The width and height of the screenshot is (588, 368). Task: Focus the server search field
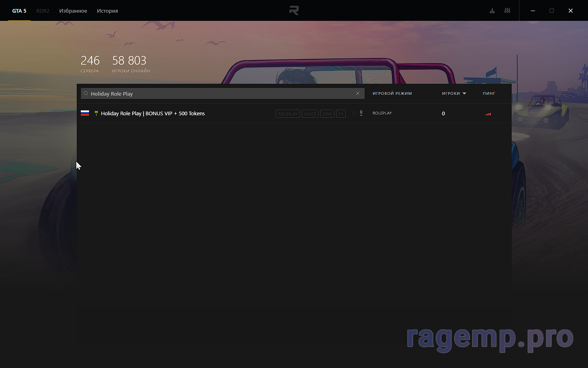click(x=223, y=94)
